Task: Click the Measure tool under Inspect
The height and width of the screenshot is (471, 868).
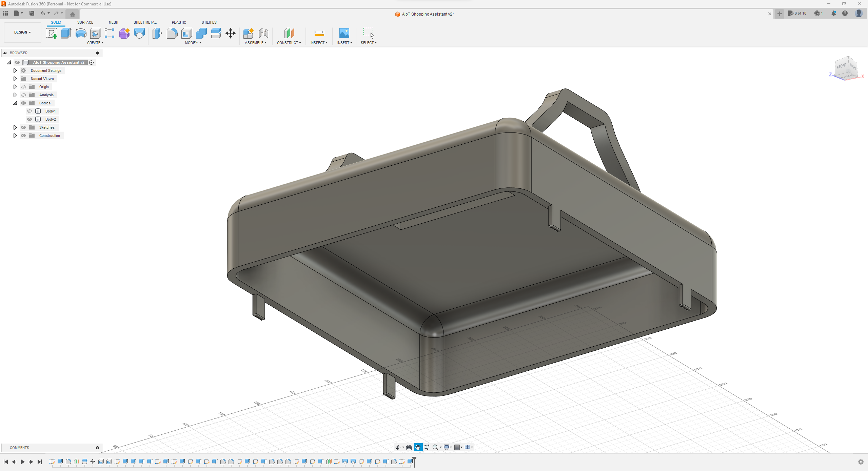Action: tap(319, 33)
